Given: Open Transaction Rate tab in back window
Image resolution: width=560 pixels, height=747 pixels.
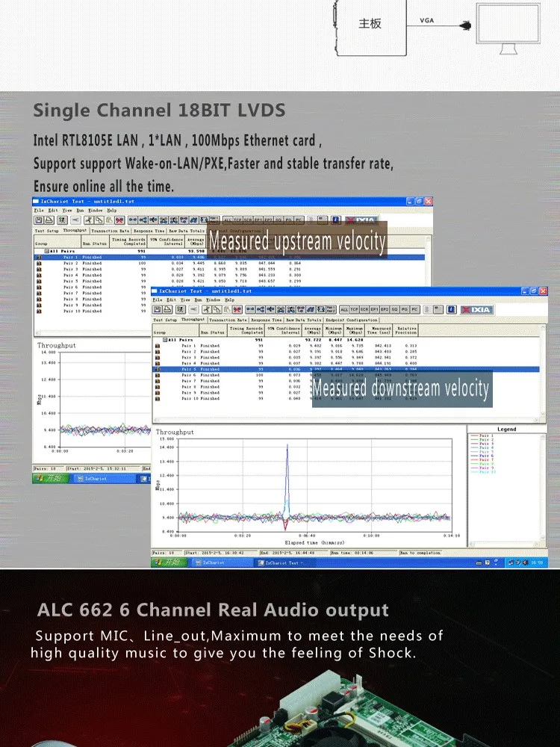Looking at the screenshot, I should (111, 231).
